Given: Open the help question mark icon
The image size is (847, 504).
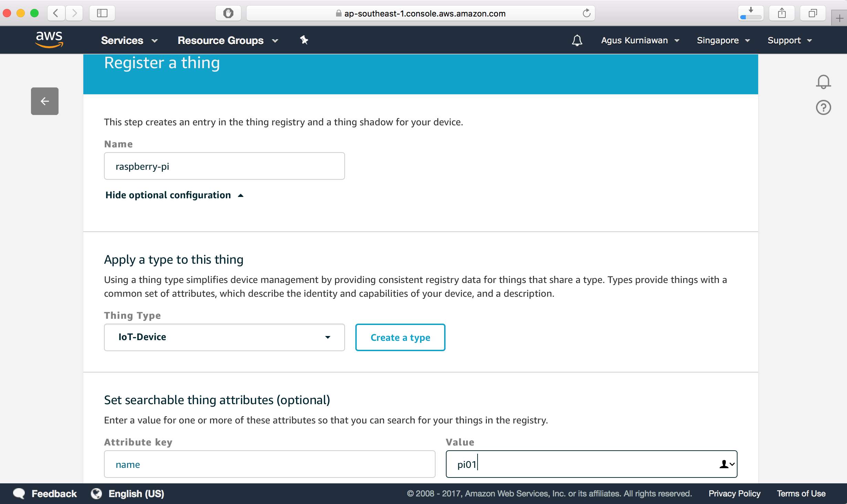Looking at the screenshot, I should click(x=823, y=108).
